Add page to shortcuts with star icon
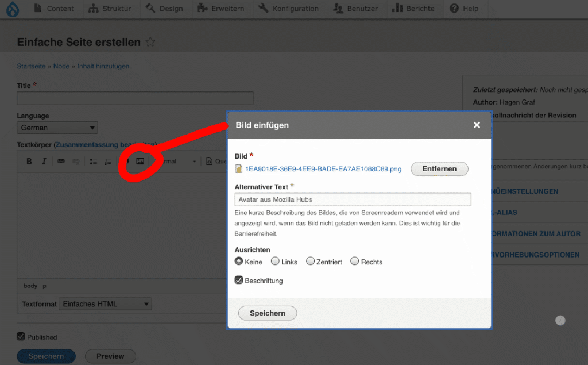Viewport: 588px width, 365px height. pyautogui.click(x=150, y=42)
